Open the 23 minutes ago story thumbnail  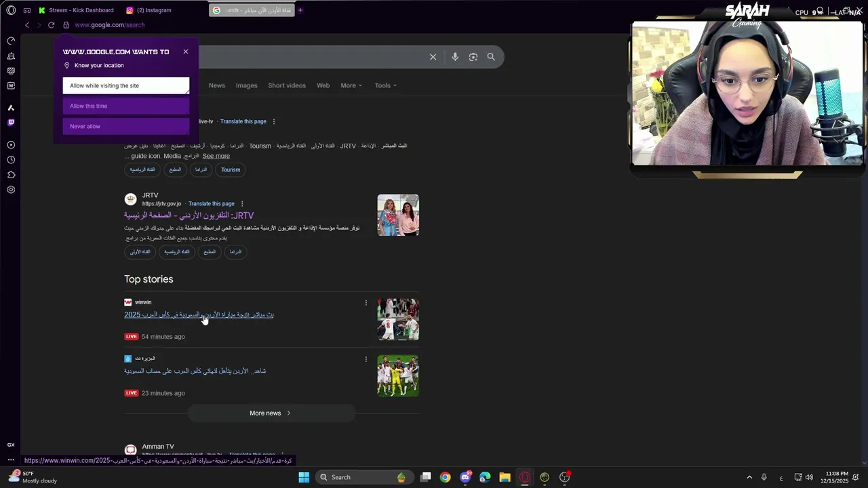[x=398, y=375]
